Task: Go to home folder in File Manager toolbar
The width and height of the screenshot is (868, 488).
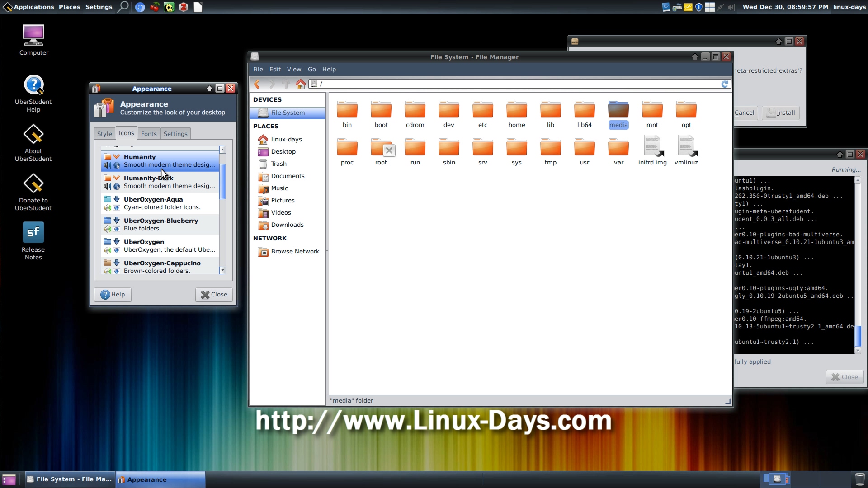Action: coord(301,84)
